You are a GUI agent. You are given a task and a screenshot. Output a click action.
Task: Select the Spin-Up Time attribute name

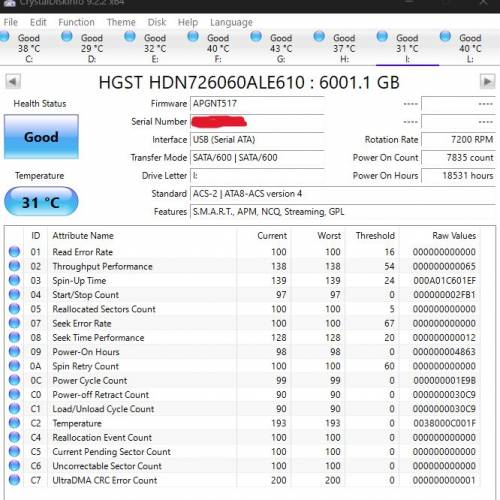79,281
